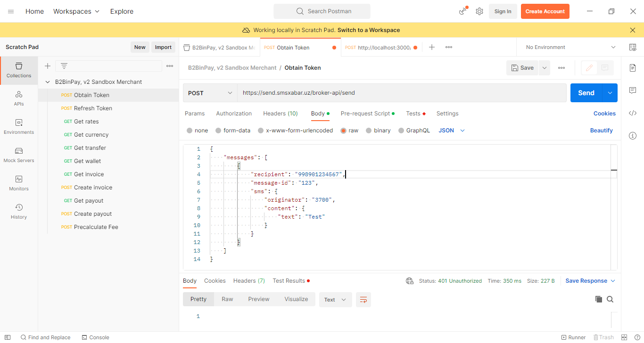
Task: Open the Console in status bar
Action: 95,337
